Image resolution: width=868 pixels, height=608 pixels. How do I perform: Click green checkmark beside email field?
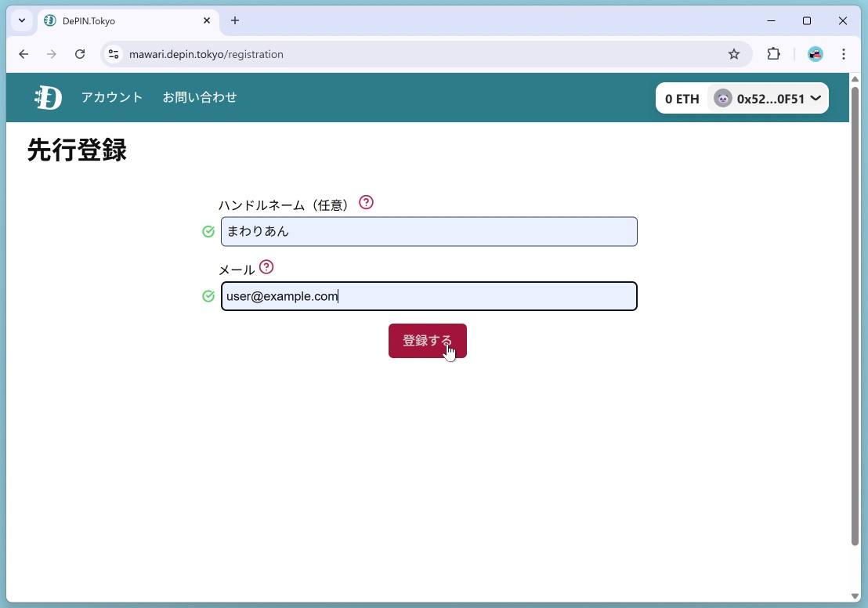[x=208, y=296]
